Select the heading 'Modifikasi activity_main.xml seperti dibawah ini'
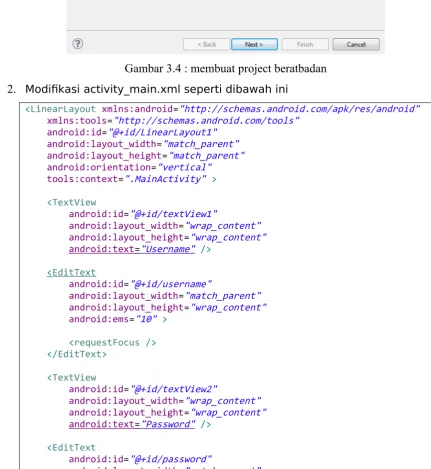 click(x=156, y=89)
